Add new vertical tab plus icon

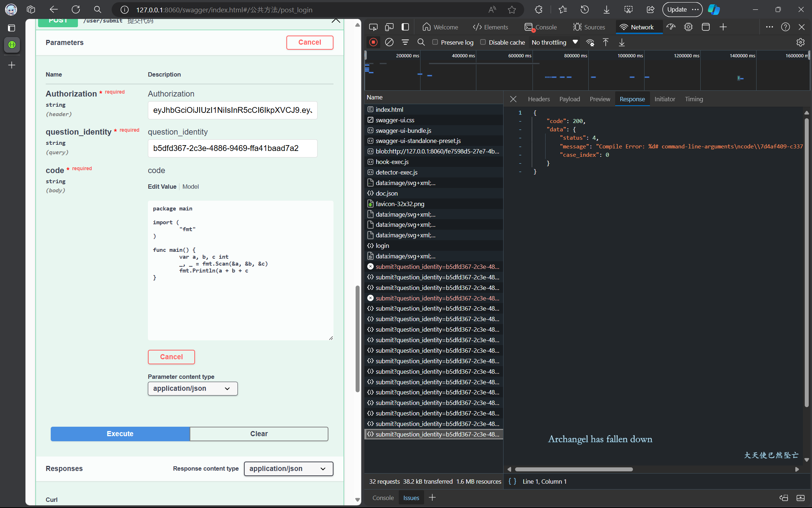(12, 65)
